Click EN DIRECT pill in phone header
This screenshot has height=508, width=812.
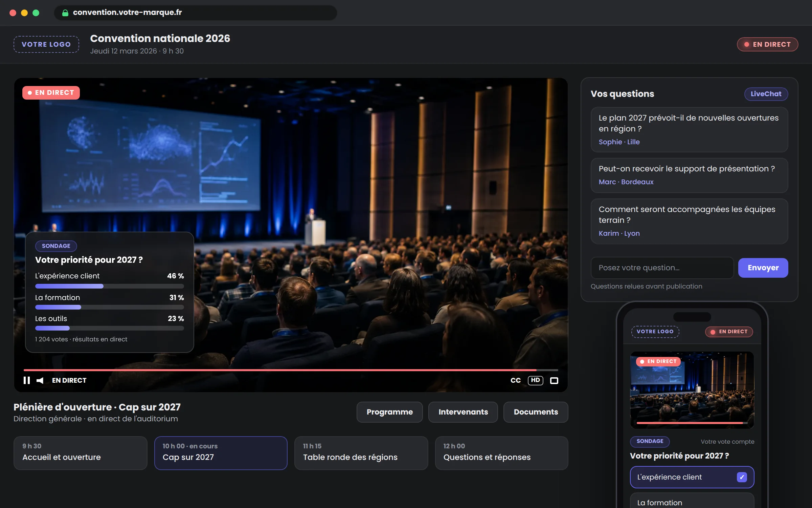[x=729, y=332]
